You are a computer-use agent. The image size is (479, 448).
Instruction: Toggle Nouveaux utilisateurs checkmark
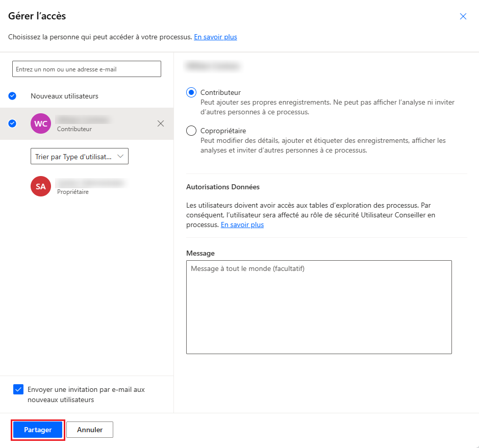[x=12, y=96]
